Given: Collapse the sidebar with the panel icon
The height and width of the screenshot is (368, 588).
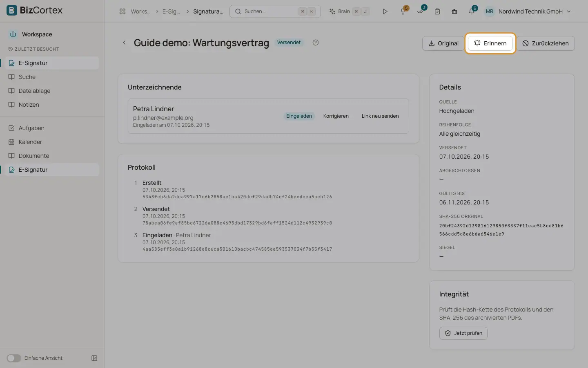Looking at the screenshot, I should 94,358.
